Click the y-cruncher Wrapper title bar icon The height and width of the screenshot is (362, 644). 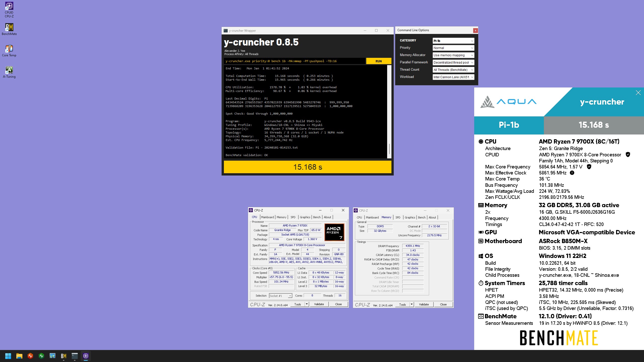click(226, 31)
